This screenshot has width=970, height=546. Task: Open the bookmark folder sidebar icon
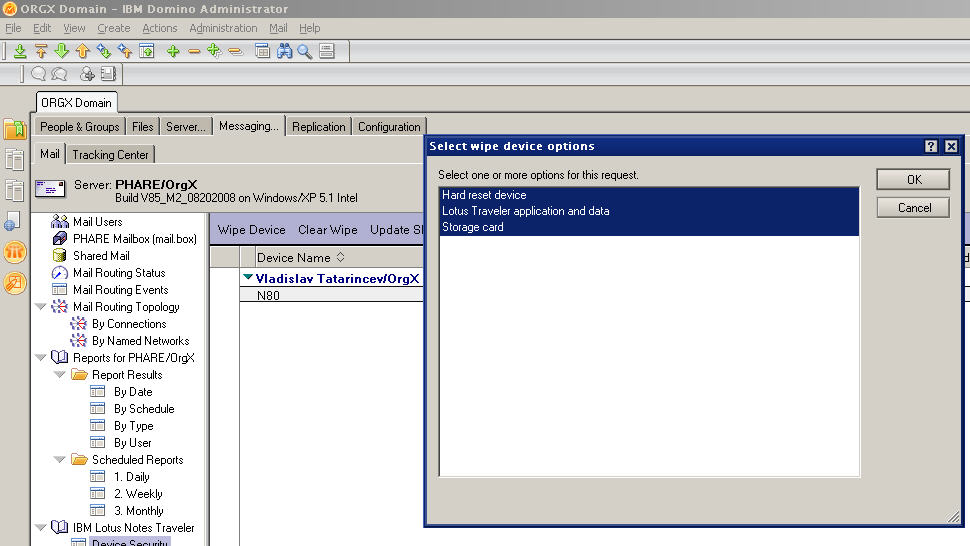point(15,129)
